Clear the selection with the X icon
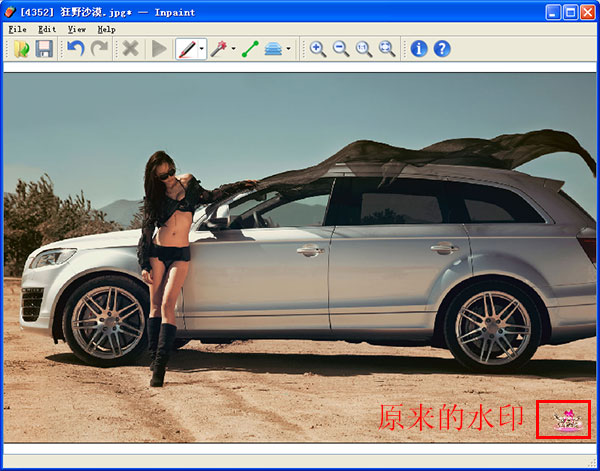Screen dimensions: 600x471 130,49
